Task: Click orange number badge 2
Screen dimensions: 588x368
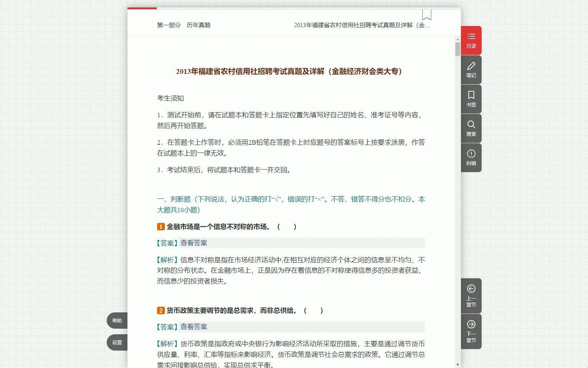Action: pyautogui.click(x=161, y=310)
